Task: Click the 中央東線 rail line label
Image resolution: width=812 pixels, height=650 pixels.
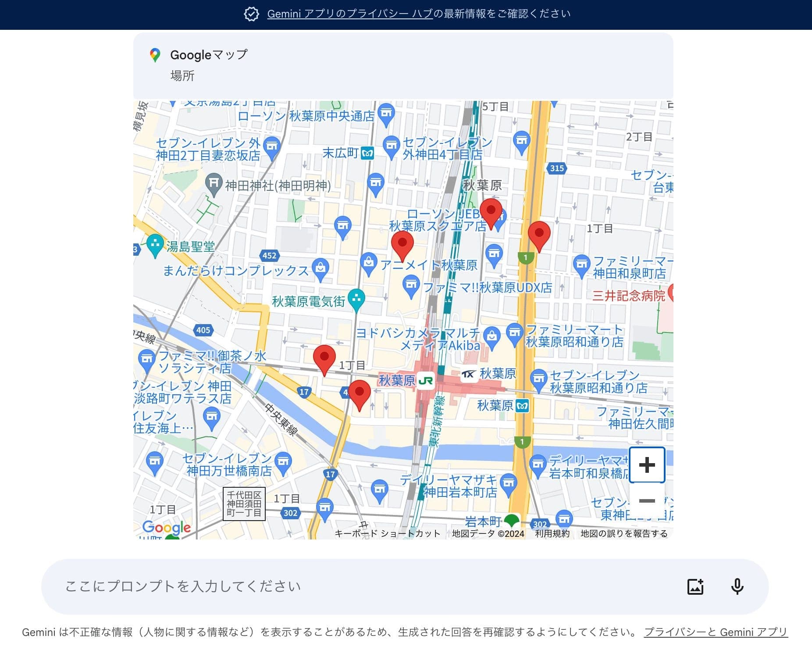Action: point(281,420)
